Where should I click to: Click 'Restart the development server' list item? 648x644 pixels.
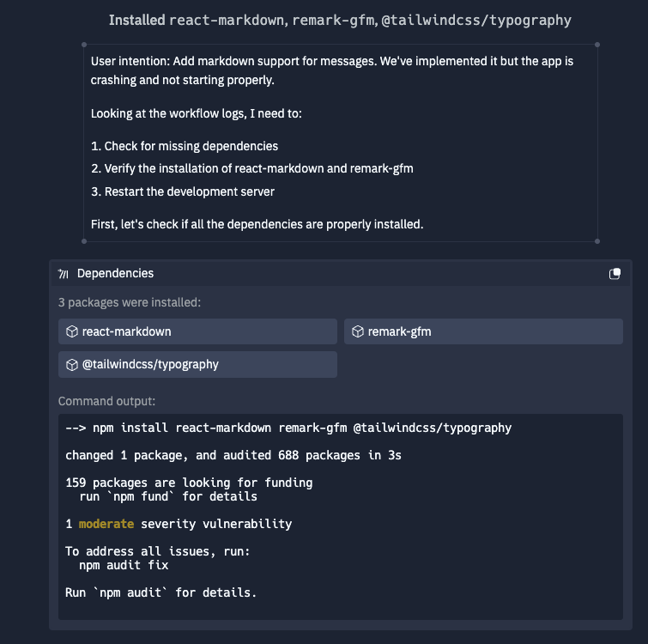coord(183,191)
